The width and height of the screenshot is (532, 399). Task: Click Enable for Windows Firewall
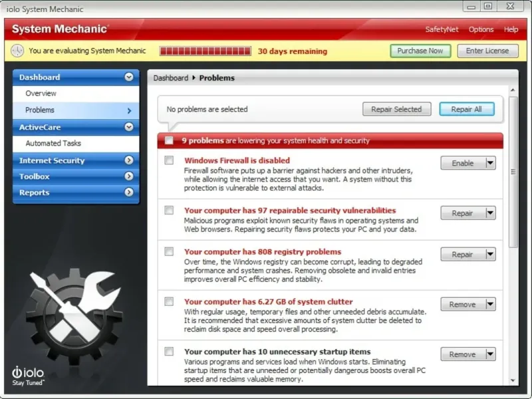click(x=463, y=163)
